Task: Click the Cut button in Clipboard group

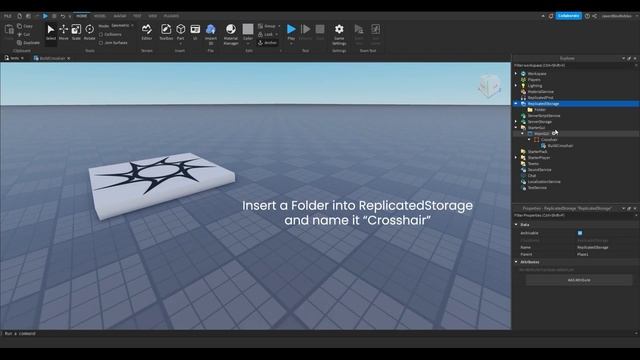Action: 24,34
